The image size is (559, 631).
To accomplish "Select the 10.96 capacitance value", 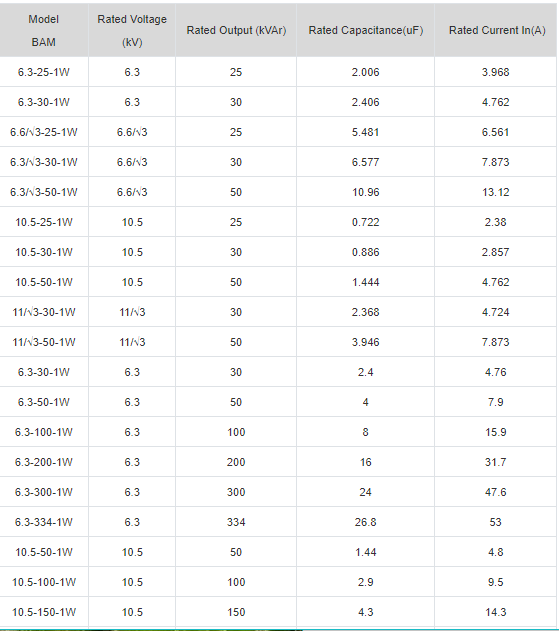I will pyautogui.click(x=365, y=192).
